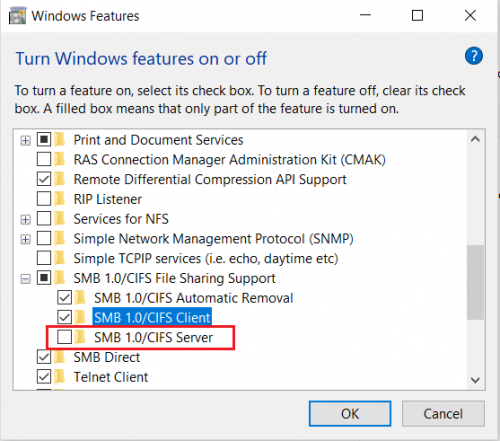Select the SMB 1.0/CIFS Automatic Removal label
500x441 pixels.
tap(194, 298)
